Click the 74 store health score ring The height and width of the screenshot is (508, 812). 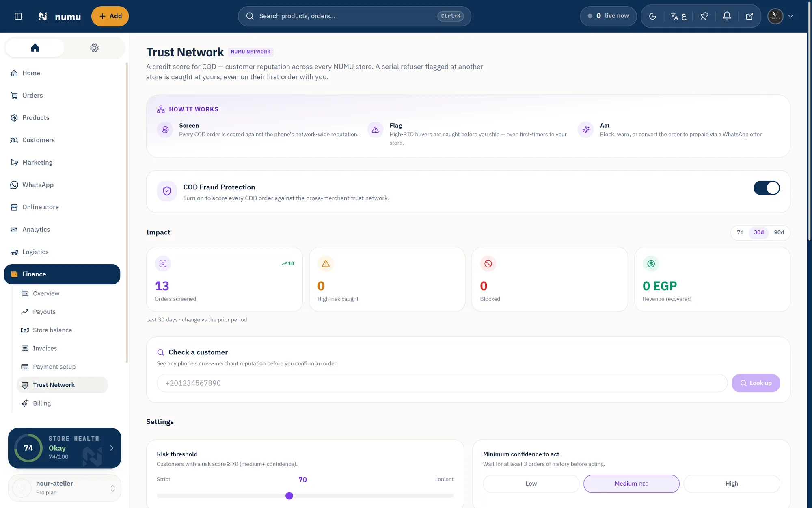point(28,448)
